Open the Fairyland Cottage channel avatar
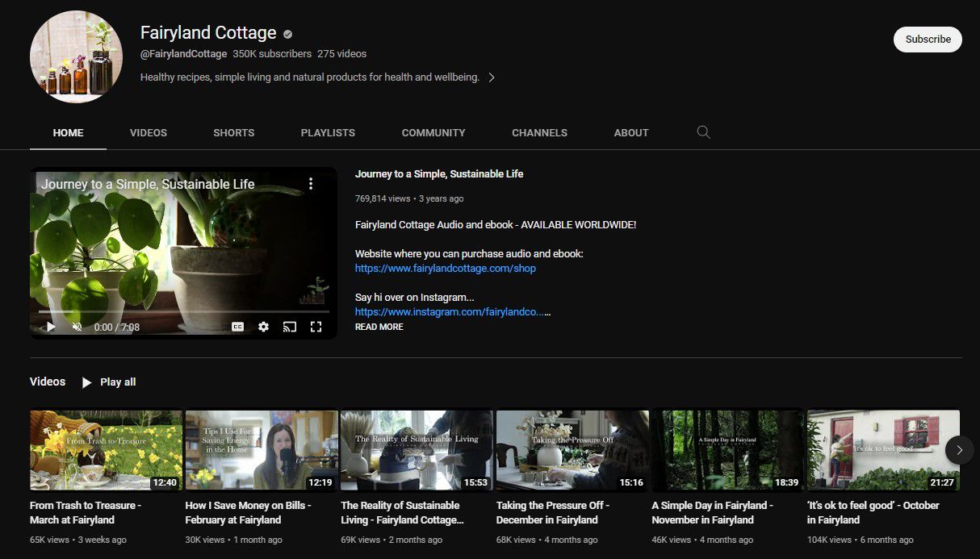This screenshot has width=980, height=559. (x=76, y=56)
